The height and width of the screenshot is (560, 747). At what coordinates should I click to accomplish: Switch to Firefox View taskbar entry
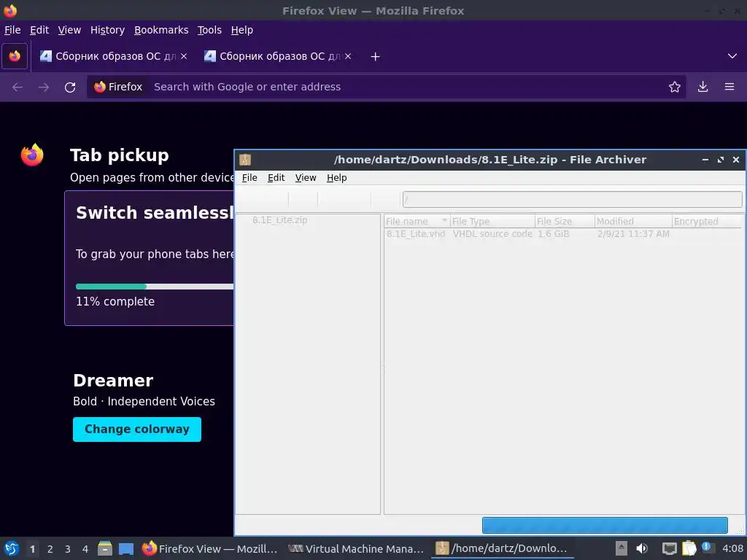[209, 548]
